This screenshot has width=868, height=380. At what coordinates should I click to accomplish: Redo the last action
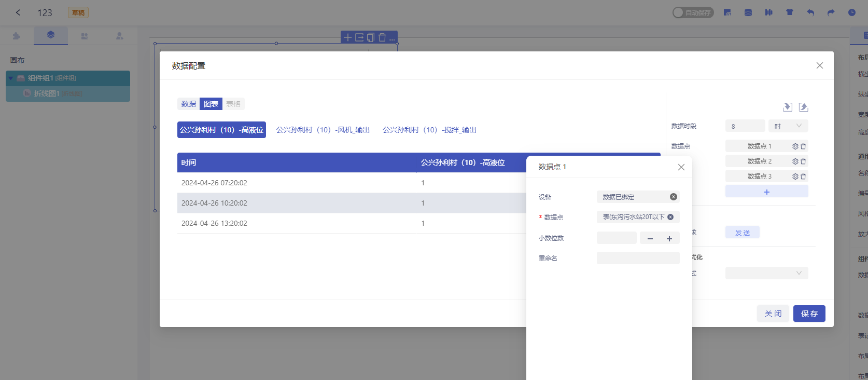tap(831, 12)
